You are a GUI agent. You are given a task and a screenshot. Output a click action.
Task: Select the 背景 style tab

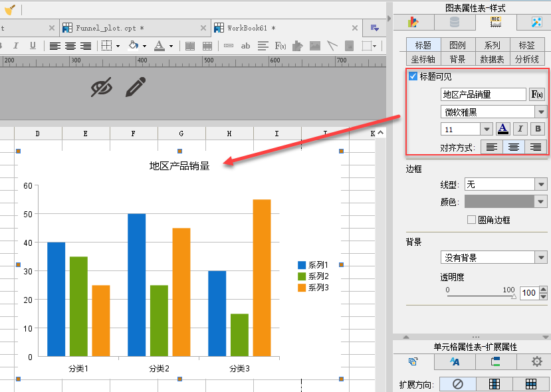coord(457,58)
